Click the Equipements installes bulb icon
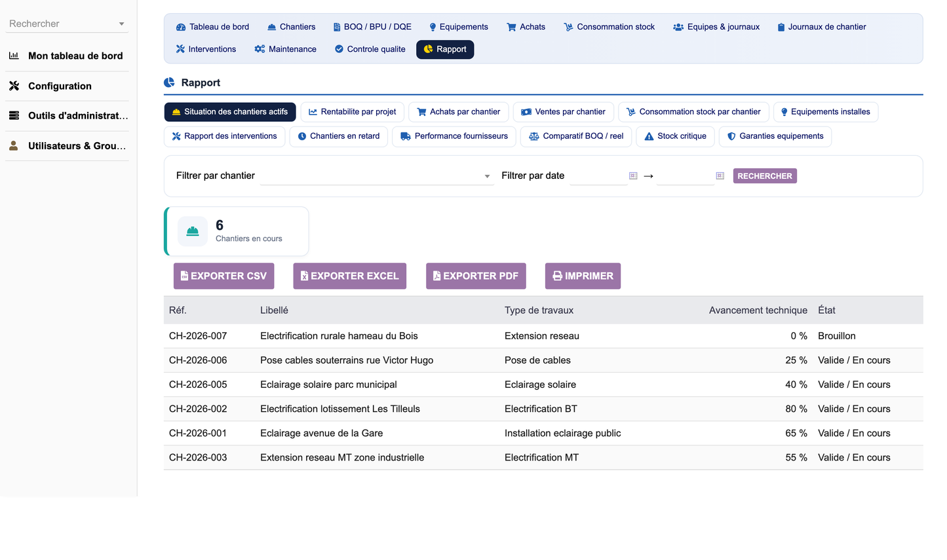The image size is (947, 560). coord(784,112)
